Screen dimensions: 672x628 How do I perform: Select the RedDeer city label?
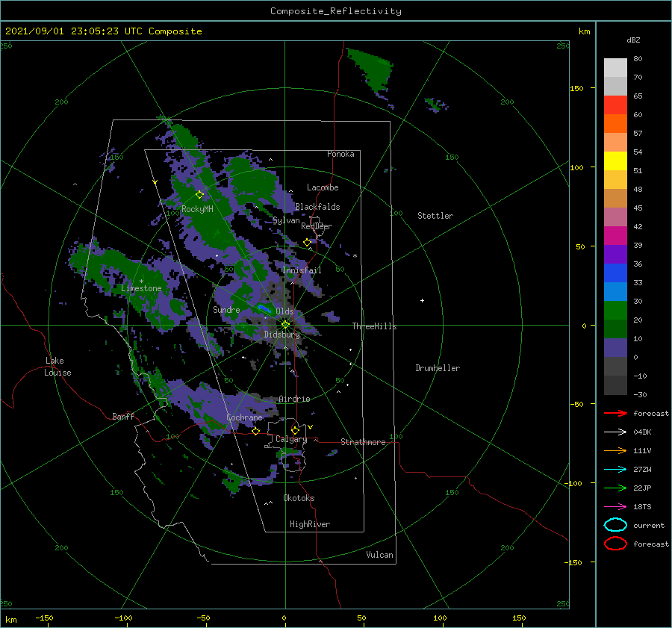[x=317, y=226]
